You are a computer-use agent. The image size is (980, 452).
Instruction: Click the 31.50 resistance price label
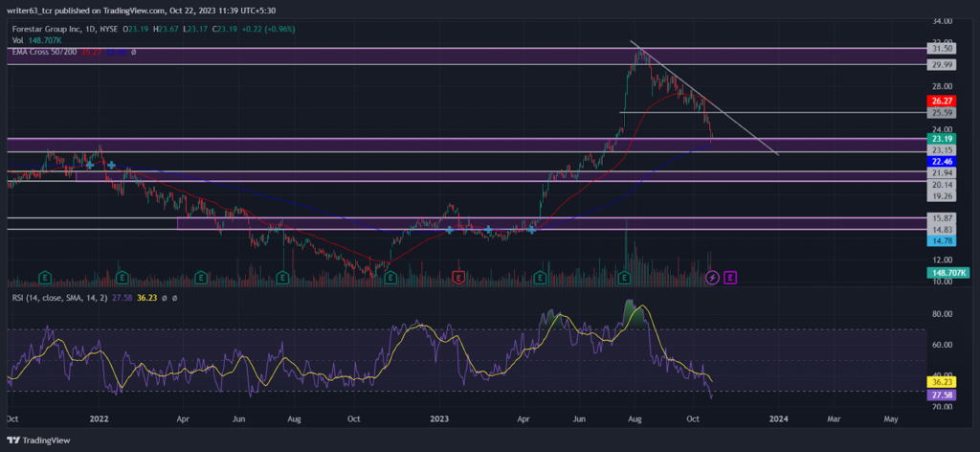(x=940, y=48)
